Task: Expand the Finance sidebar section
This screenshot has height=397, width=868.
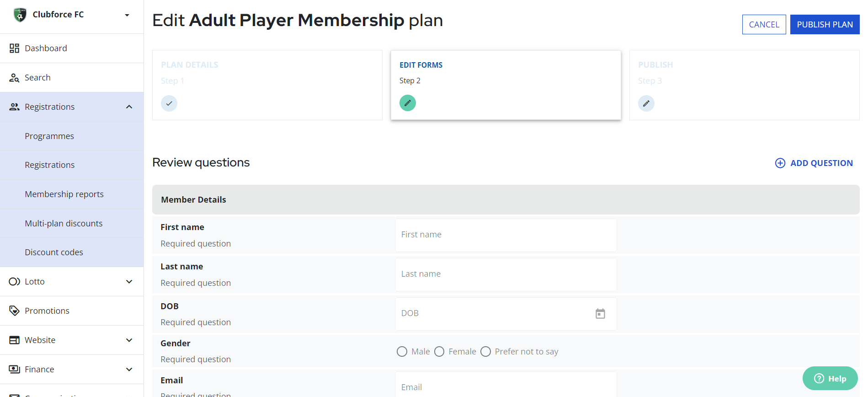Action: (129, 369)
